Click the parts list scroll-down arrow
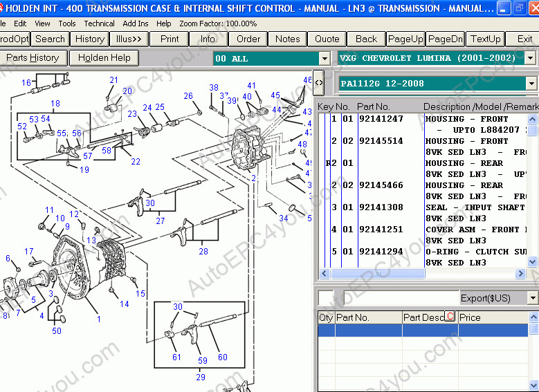The image size is (539, 392). pos(532,262)
